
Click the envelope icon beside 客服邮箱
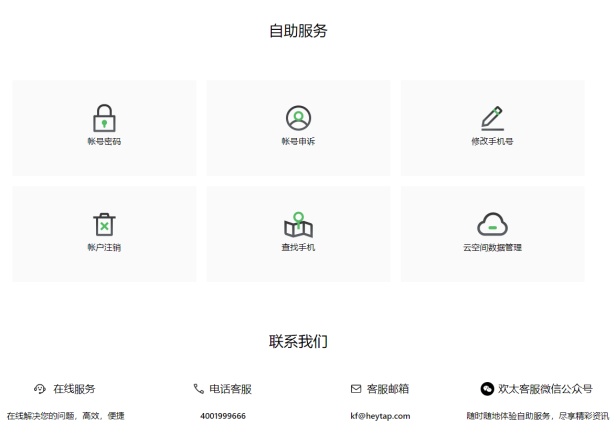(355, 389)
